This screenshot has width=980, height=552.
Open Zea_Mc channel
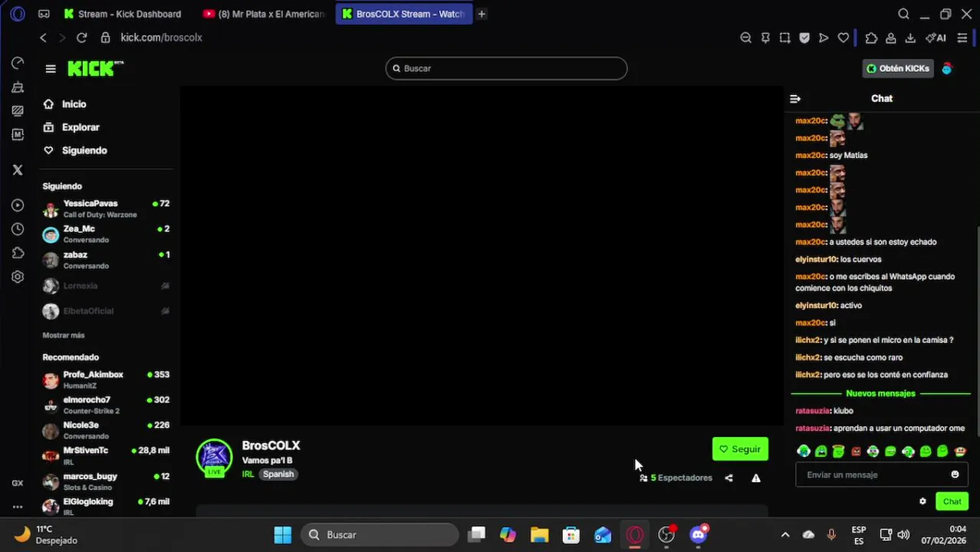(x=106, y=234)
